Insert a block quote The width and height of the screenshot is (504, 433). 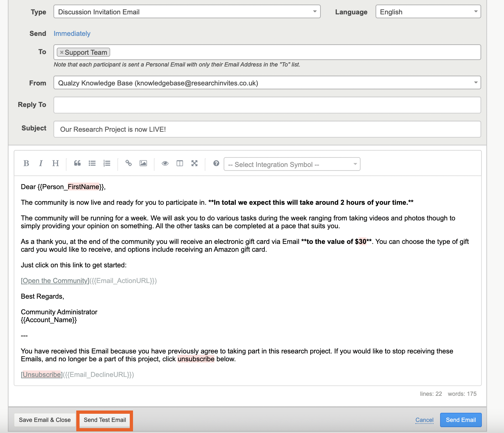77,163
